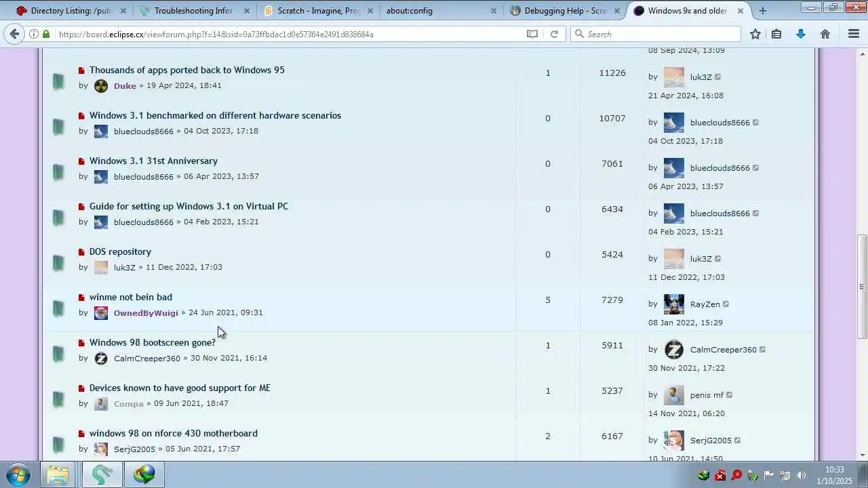Open site identity info icon in address bar

coord(33,34)
